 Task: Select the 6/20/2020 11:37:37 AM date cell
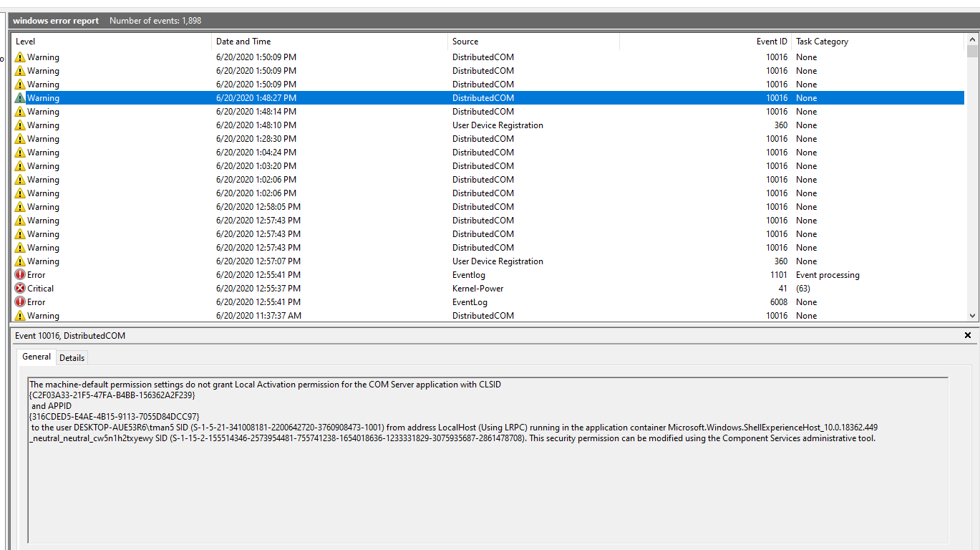[258, 316]
